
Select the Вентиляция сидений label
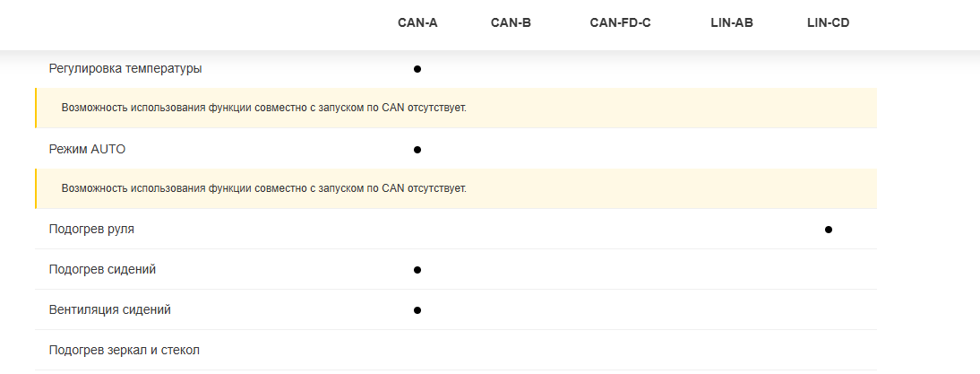pyautogui.click(x=109, y=310)
